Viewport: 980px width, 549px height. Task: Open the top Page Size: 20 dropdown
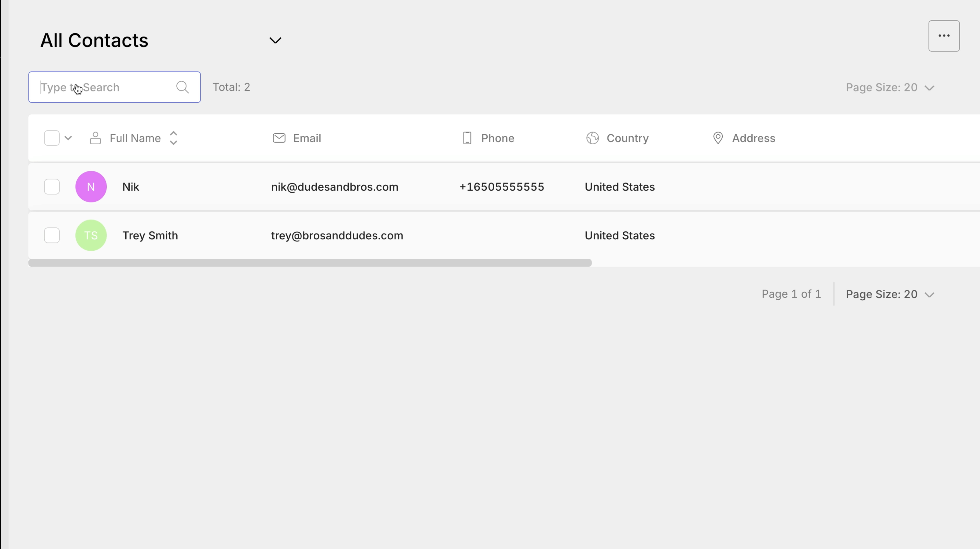(889, 87)
